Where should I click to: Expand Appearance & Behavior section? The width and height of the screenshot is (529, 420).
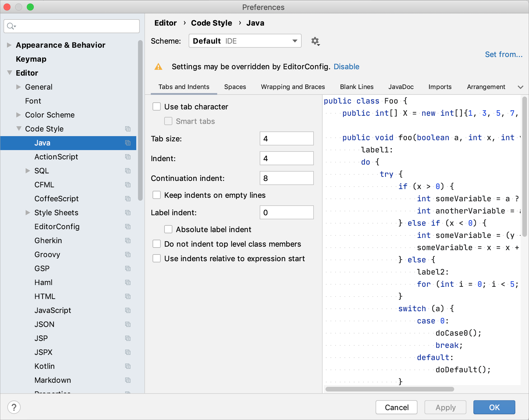[9, 45]
